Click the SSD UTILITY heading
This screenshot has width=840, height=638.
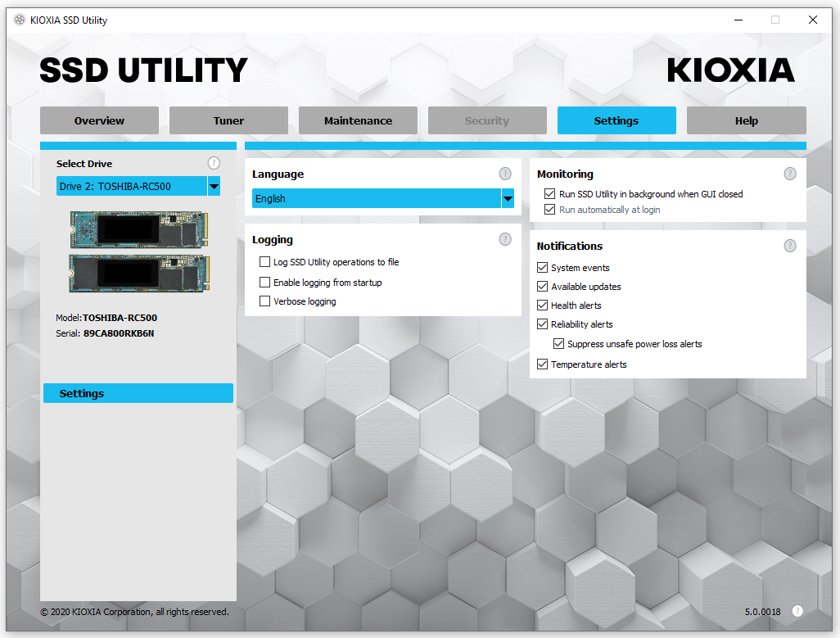[x=143, y=70]
